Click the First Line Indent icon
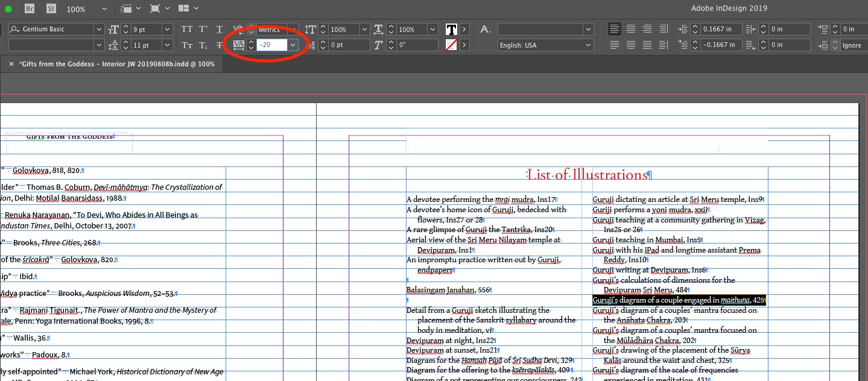Image resolution: width=868 pixels, height=381 pixels. pyautogui.click(x=683, y=45)
